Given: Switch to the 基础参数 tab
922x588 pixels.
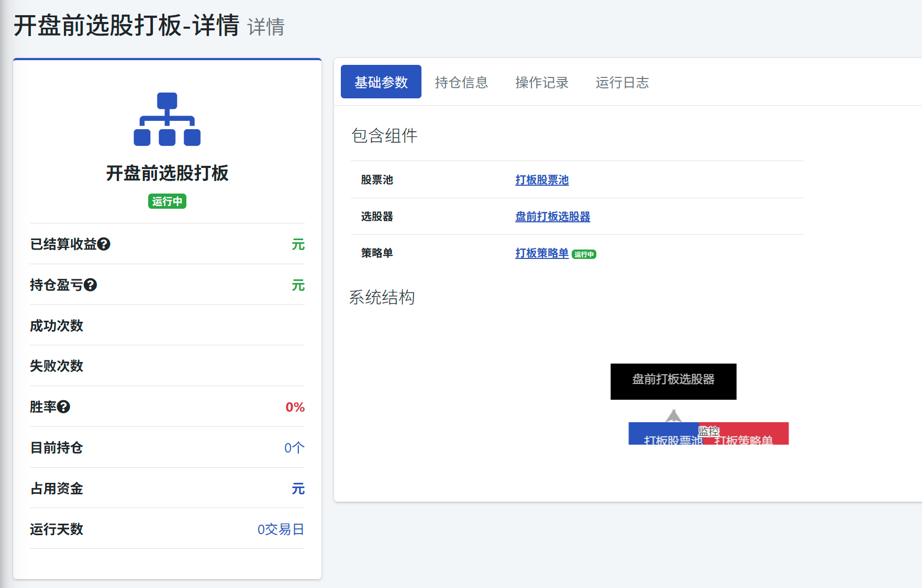Looking at the screenshot, I should point(381,82).
